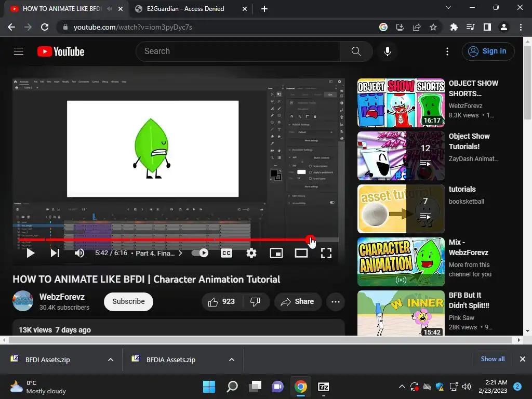Viewport: 532px width, 399px height.
Task: Toggle the autoplay switch
Action: point(200,253)
